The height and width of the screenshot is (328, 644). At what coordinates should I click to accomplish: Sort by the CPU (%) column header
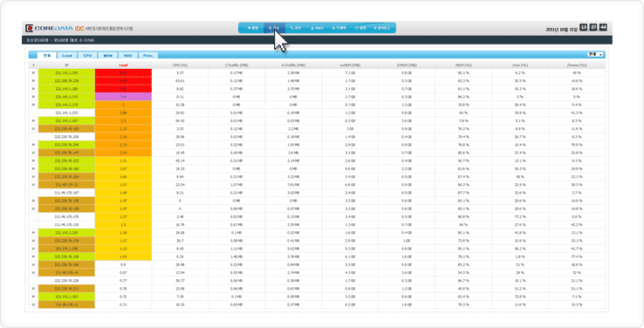click(180, 65)
